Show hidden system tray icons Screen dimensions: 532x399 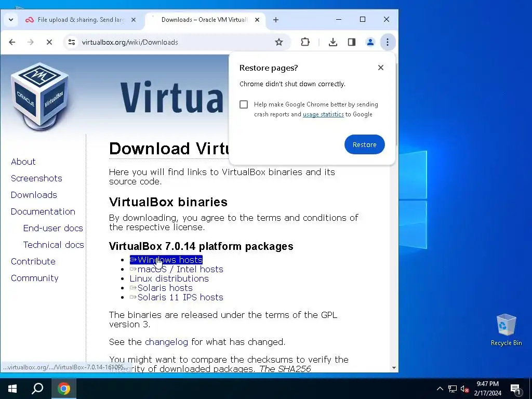click(x=440, y=389)
